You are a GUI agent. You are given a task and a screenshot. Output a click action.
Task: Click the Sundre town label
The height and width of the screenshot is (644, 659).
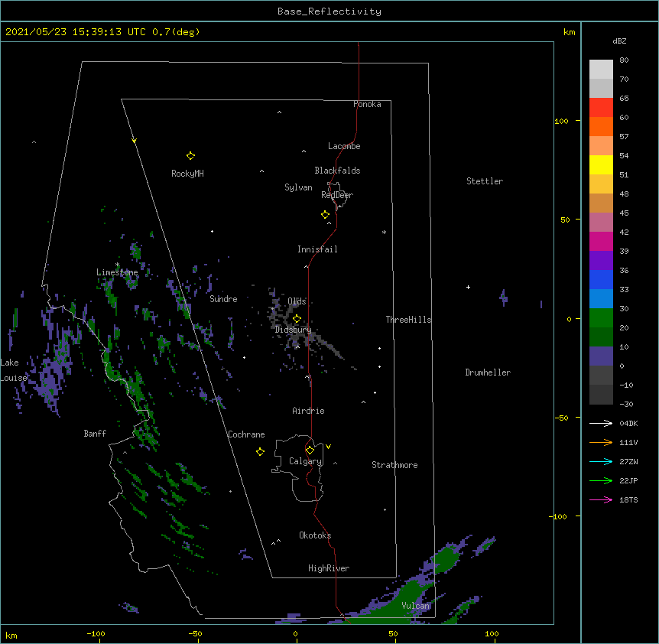[223, 299]
